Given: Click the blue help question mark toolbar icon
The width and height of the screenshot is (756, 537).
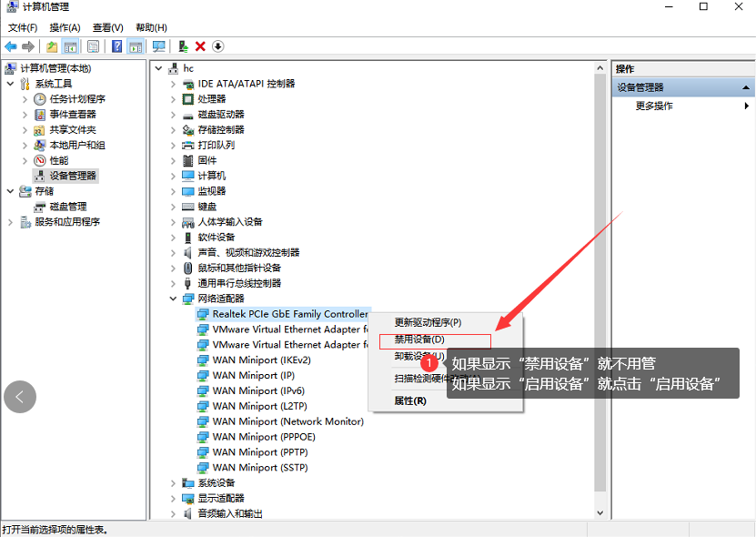Looking at the screenshot, I should (x=116, y=46).
